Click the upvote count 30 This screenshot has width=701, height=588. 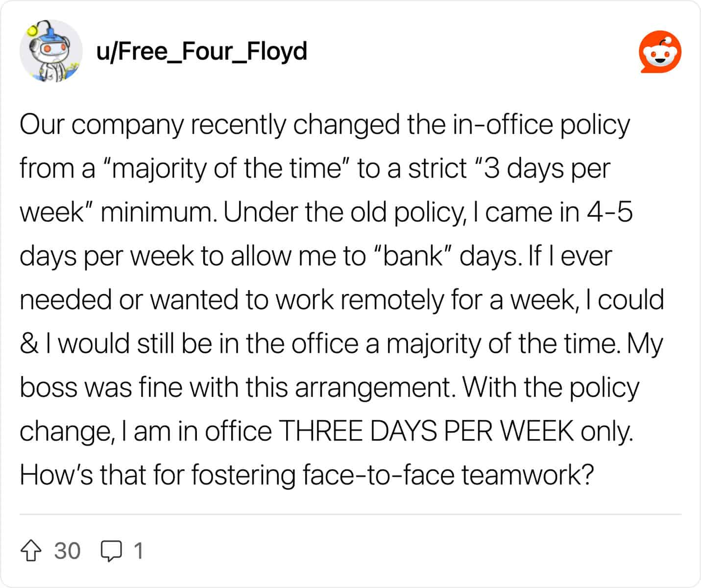(x=67, y=551)
